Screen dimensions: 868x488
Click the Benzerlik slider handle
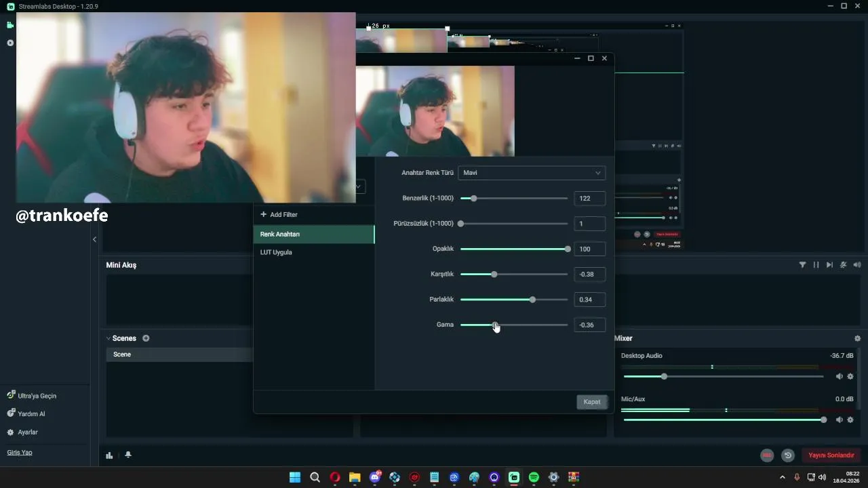[x=474, y=199]
